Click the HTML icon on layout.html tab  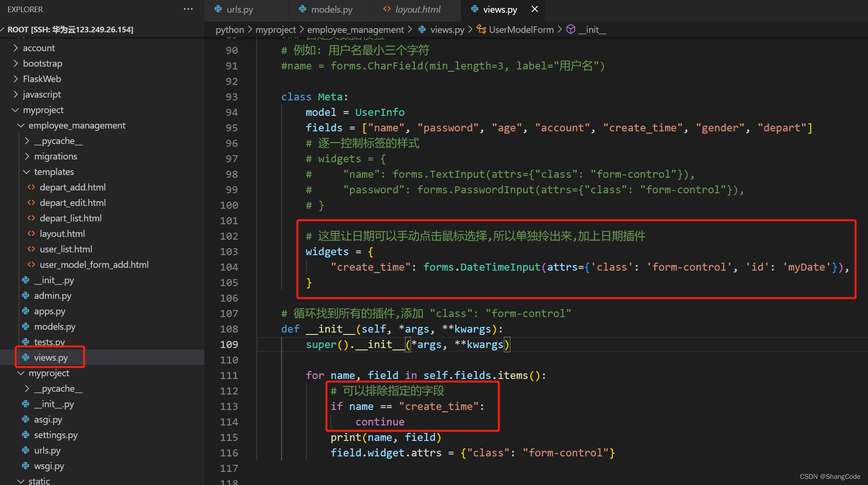pyautogui.click(x=387, y=9)
